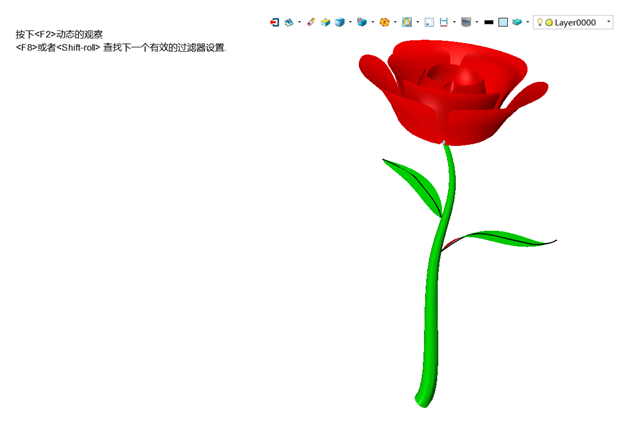
Task: Select the blue shaded cube display icon
Action: (x=340, y=21)
